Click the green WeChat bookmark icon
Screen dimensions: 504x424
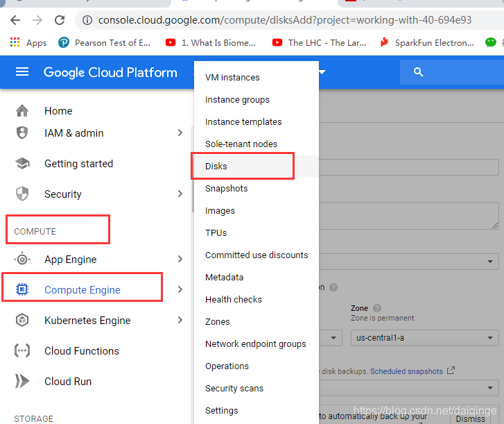coord(491,42)
